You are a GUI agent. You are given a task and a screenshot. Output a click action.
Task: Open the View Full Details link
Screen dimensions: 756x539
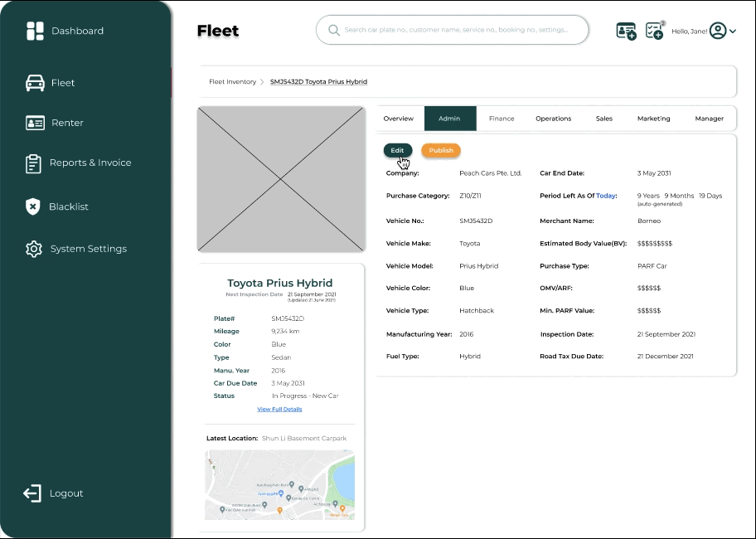tap(279, 410)
